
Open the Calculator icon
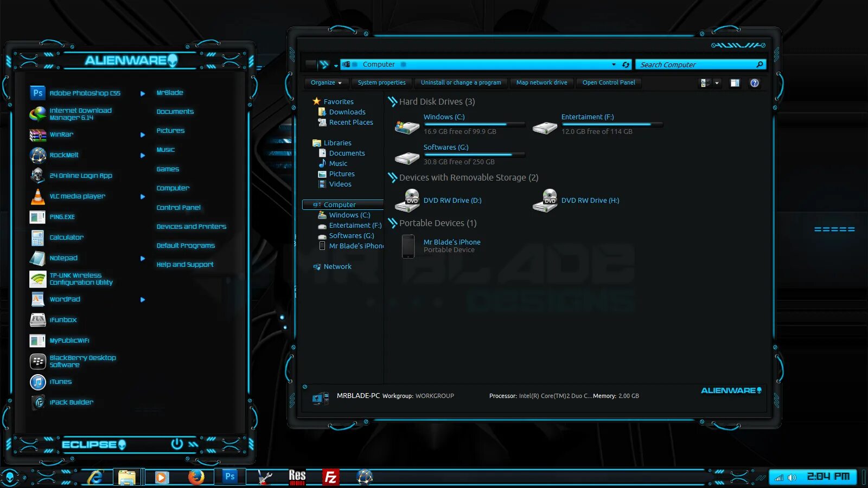tap(37, 237)
